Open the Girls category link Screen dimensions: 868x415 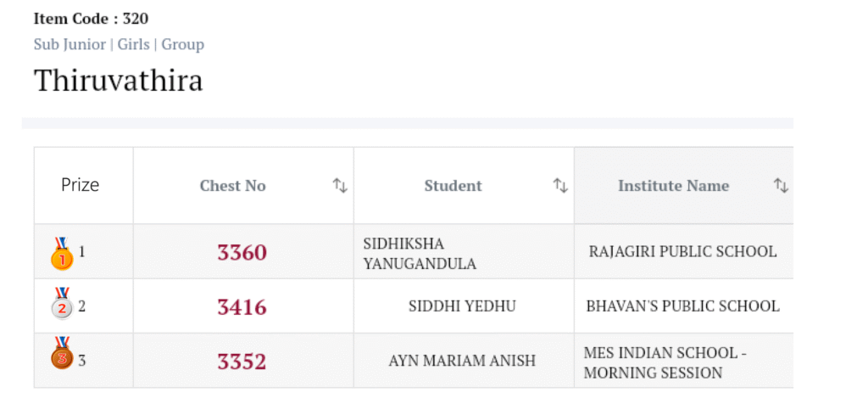click(x=133, y=44)
